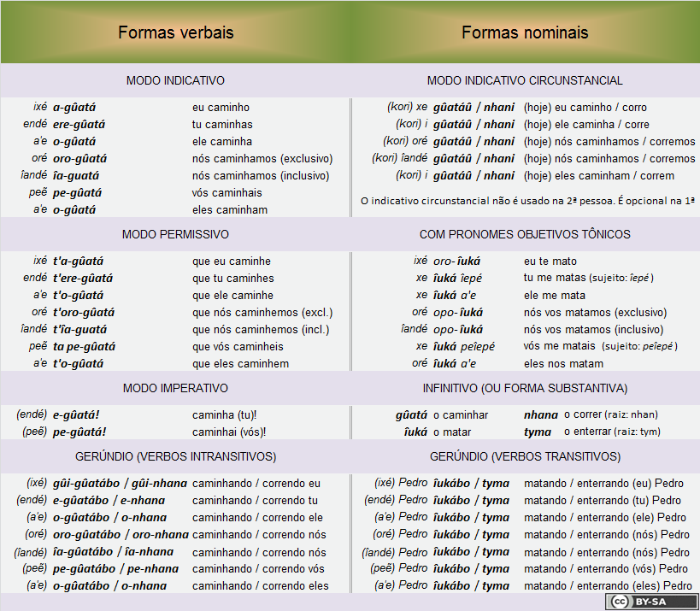
Task: Click the permissive form "t'ere-gûatá"
Action: point(83,279)
